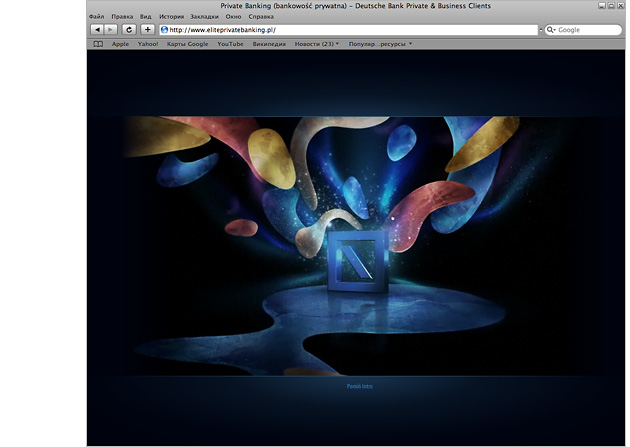
Task: Open the Закладки menu
Action: click(x=204, y=17)
